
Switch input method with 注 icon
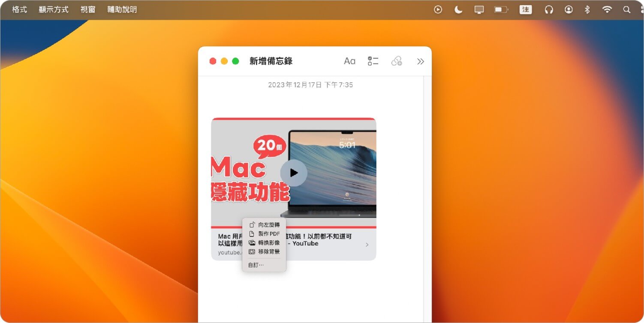[x=526, y=9]
